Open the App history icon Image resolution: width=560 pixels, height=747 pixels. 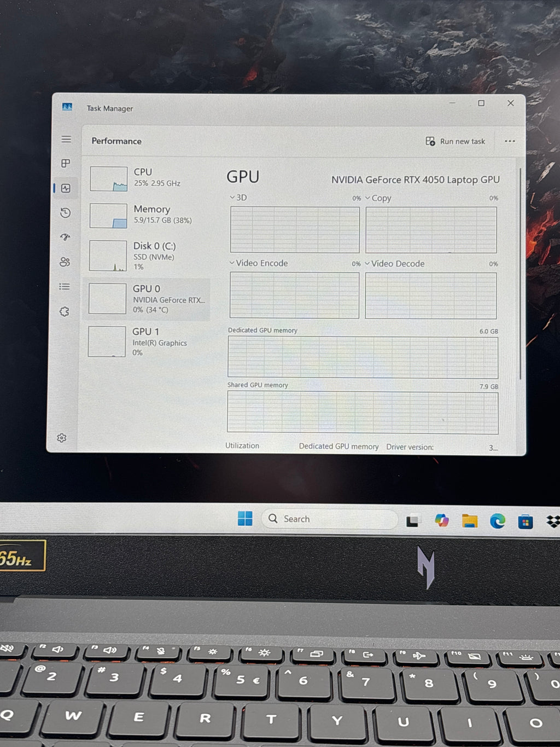[66, 213]
